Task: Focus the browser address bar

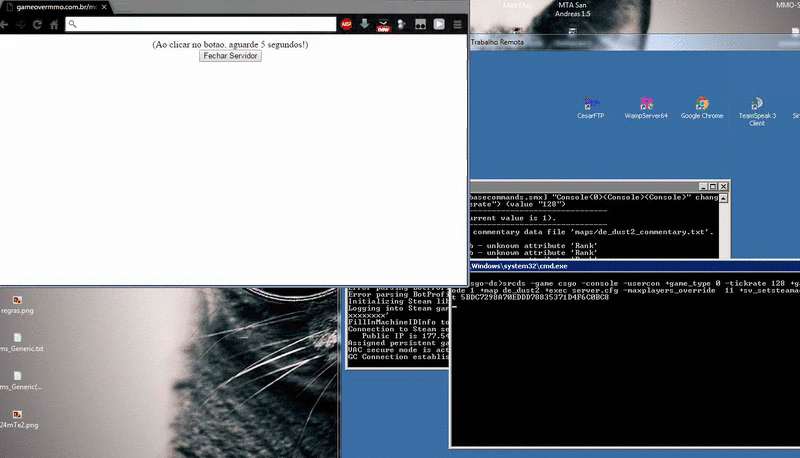Action: pos(201,24)
